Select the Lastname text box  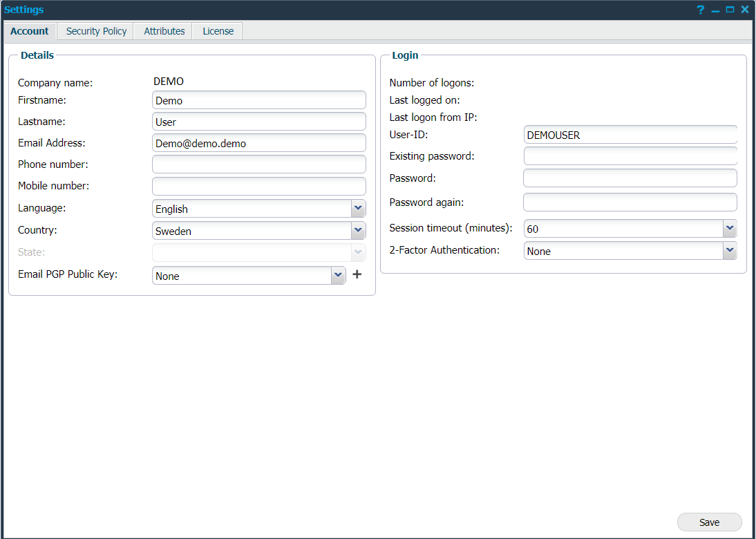coord(258,121)
